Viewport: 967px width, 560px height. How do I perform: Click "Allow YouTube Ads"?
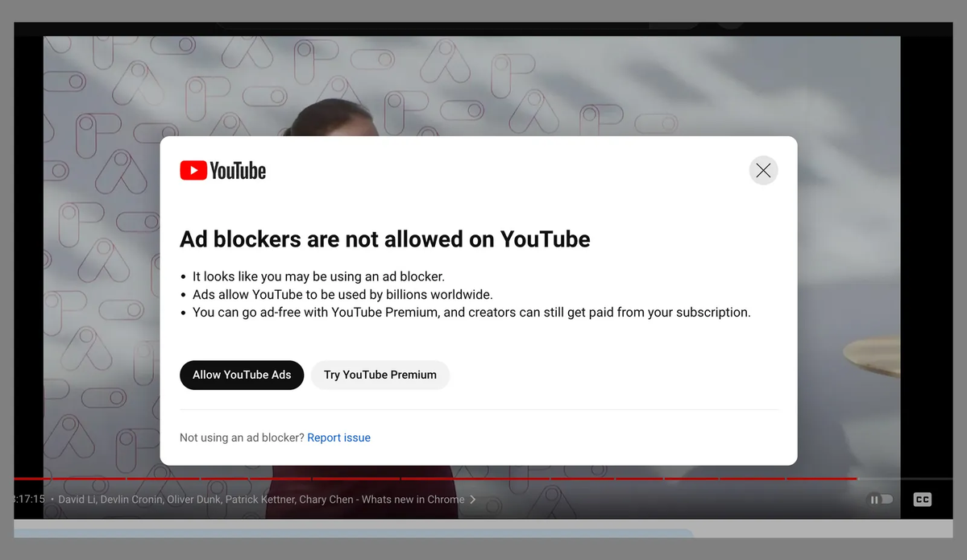241,375
